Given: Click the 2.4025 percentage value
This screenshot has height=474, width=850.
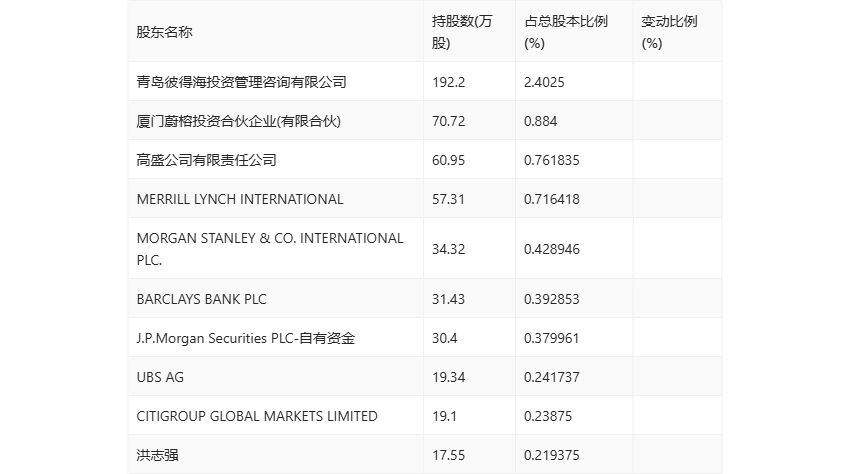Looking at the screenshot, I should (x=544, y=82).
